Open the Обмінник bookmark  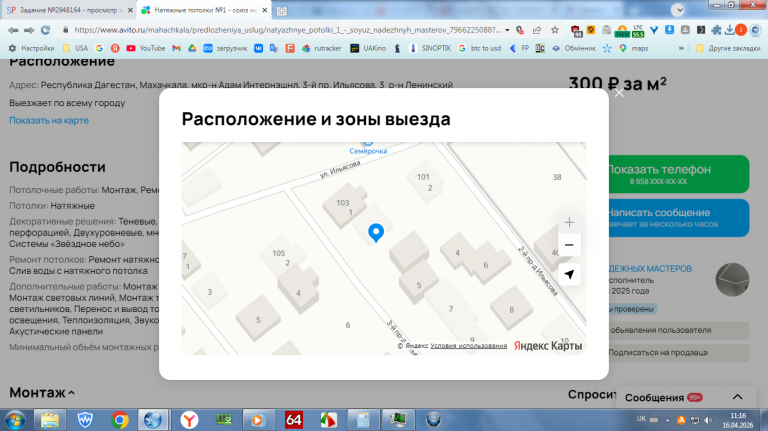(574, 48)
